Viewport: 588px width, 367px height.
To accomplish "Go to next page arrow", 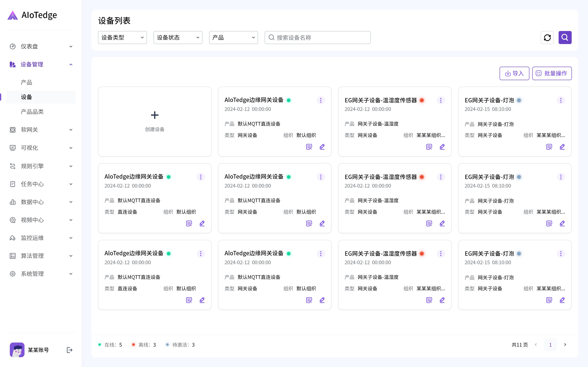I will tap(565, 345).
